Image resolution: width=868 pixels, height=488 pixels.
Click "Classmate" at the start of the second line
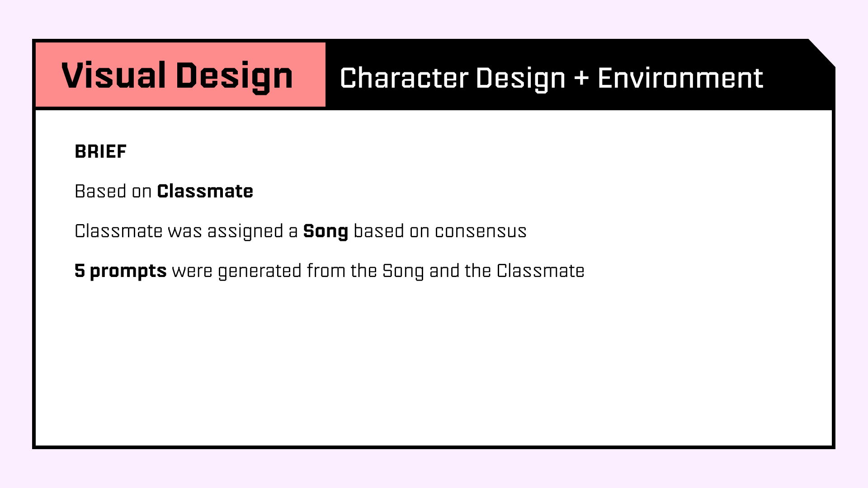point(118,231)
